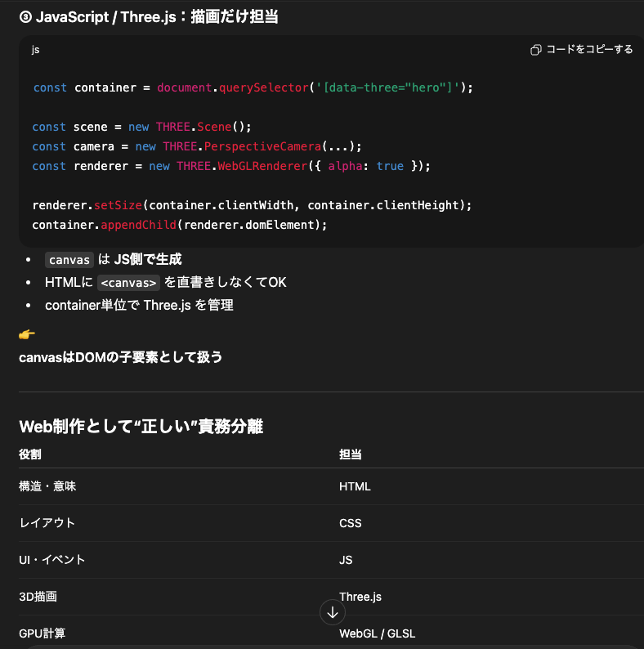Click the code line with document.querySelector
The width and height of the screenshot is (644, 649).
pos(253,87)
